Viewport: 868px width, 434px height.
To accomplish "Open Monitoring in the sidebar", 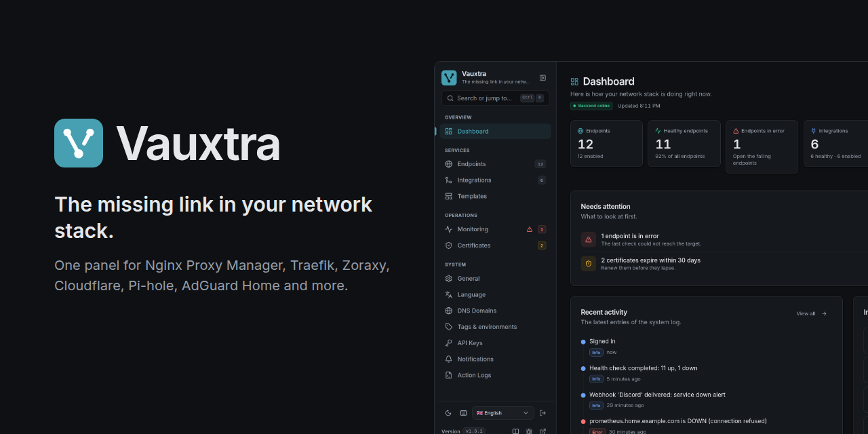I will pos(496,229).
